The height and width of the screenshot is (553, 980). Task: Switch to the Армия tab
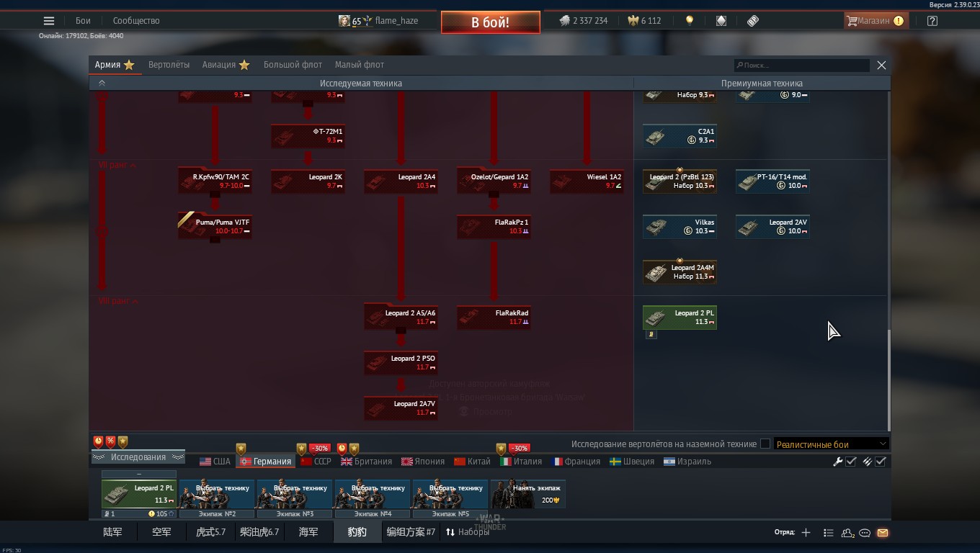click(x=115, y=65)
